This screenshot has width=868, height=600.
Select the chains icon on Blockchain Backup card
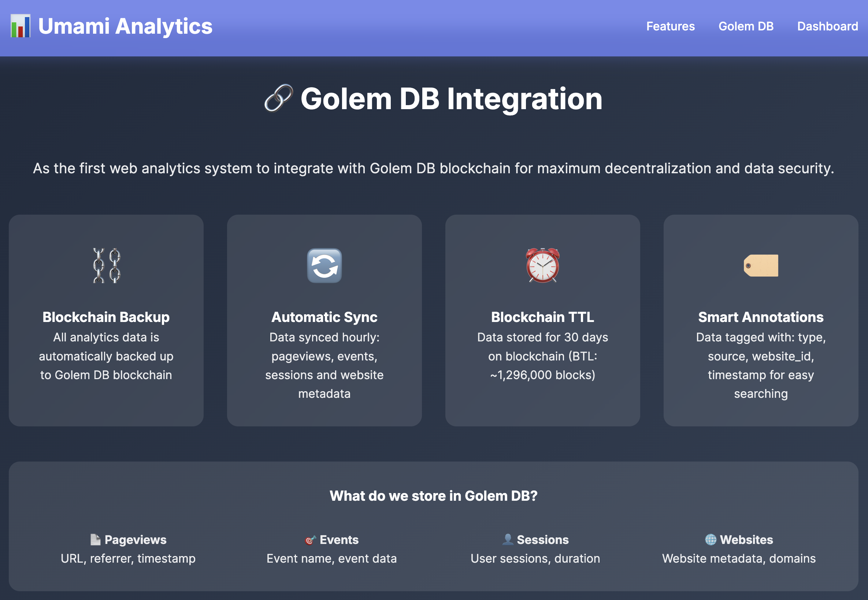click(106, 266)
